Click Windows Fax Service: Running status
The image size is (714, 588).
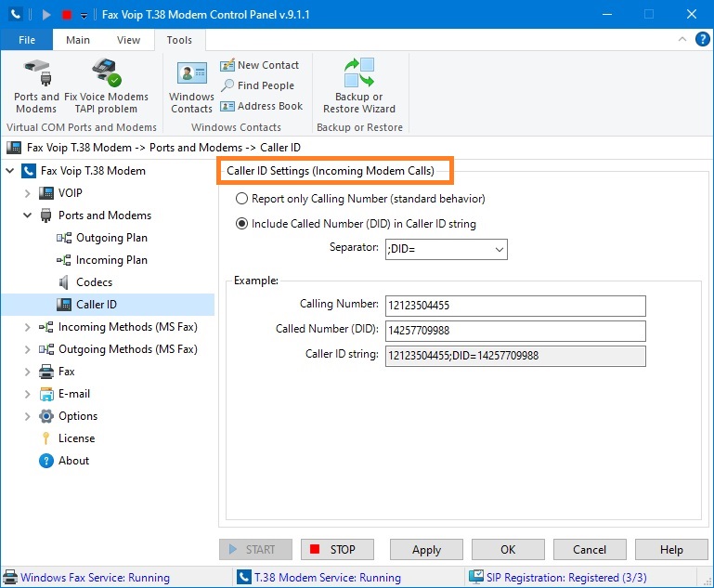pos(96,578)
